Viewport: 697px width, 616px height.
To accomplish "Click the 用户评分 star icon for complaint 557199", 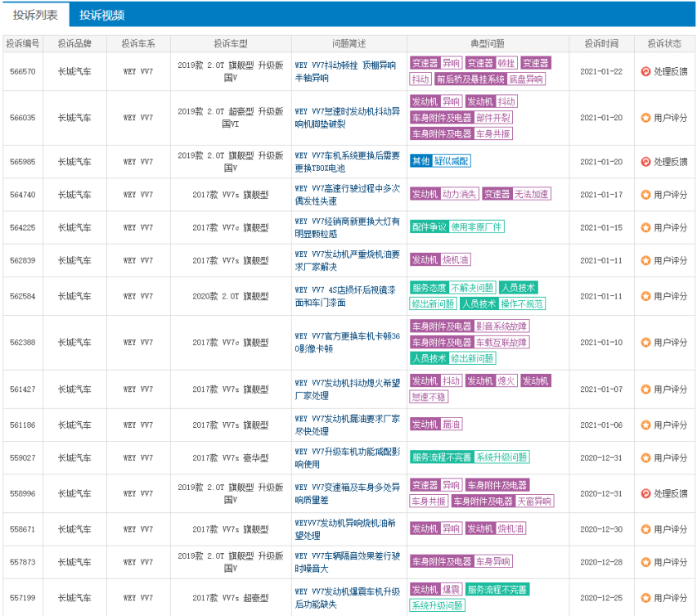I will pyautogui.click(x=645, y=598).
